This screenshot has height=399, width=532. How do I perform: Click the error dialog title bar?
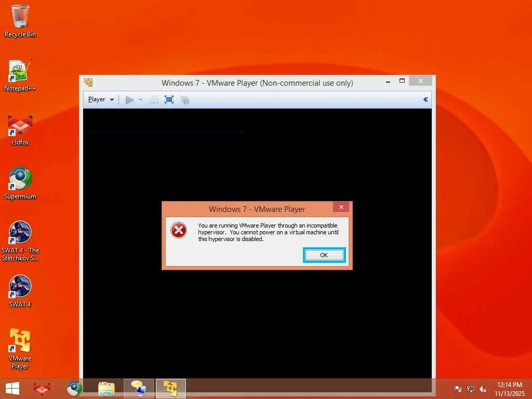coord(257,209)
